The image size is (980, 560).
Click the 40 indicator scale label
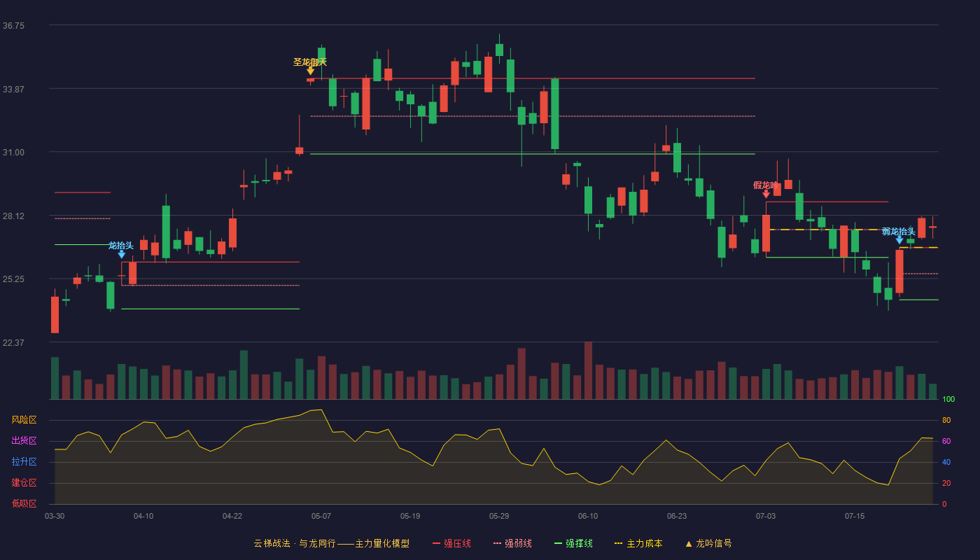click(x=946, y=462)
